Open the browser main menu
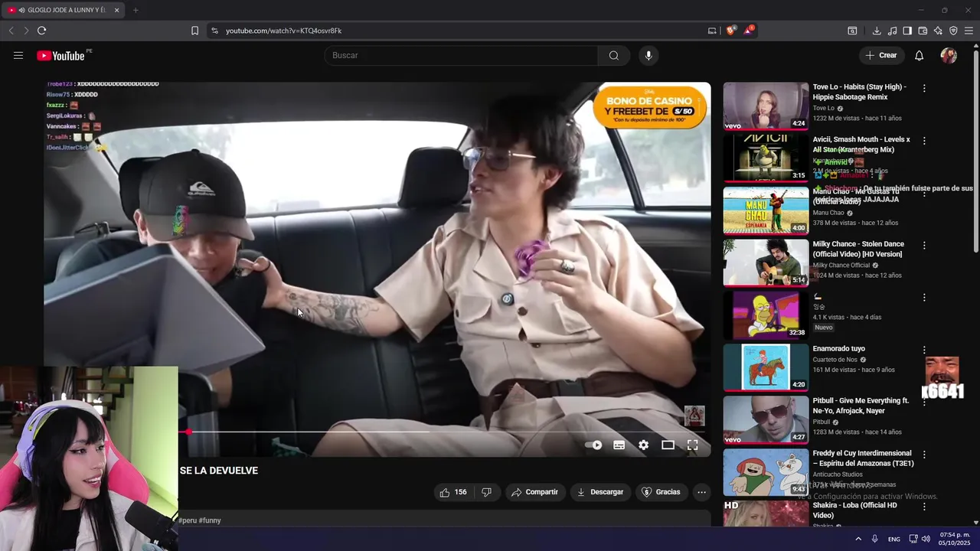 969,31
